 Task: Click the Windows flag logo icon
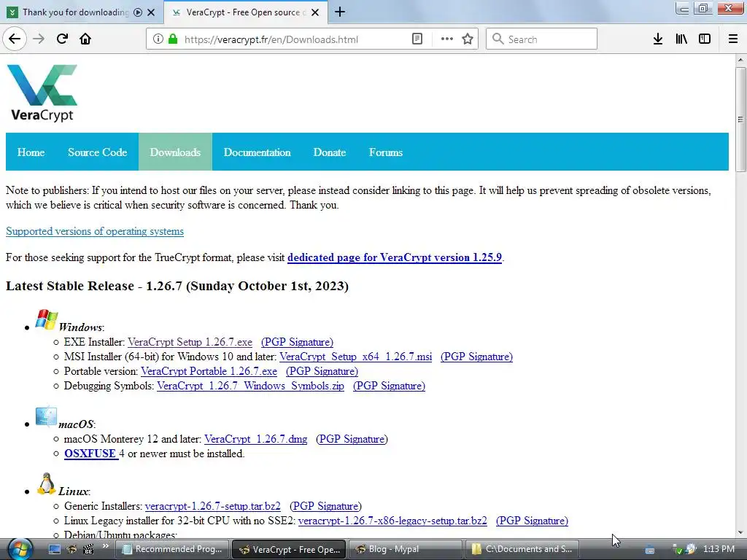(46, 319)
